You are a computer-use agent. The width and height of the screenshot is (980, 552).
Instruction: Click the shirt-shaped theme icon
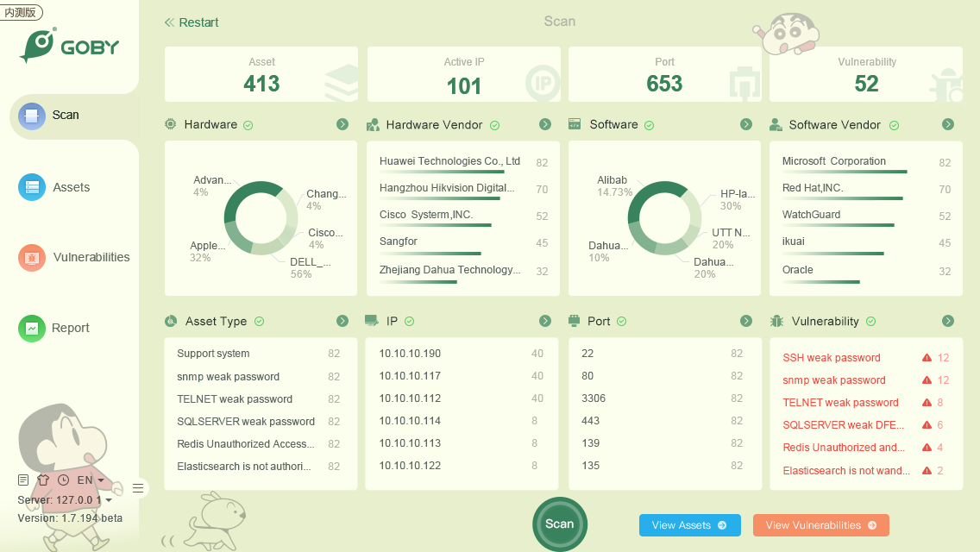(x=43, y=480)
